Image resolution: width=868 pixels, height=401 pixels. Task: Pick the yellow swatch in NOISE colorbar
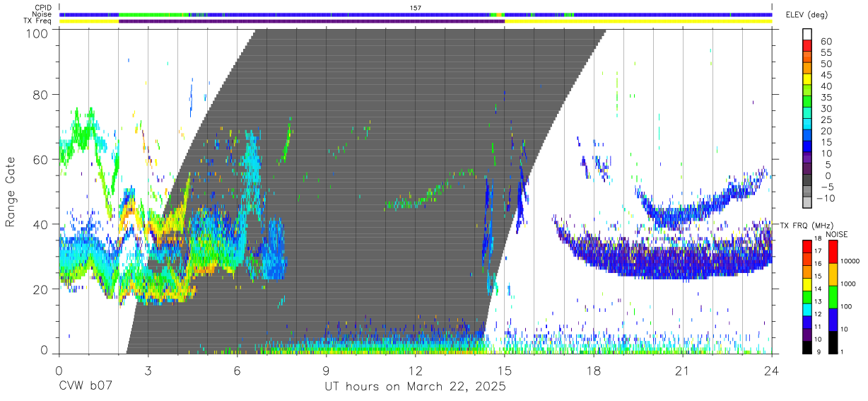click(832, 274)
